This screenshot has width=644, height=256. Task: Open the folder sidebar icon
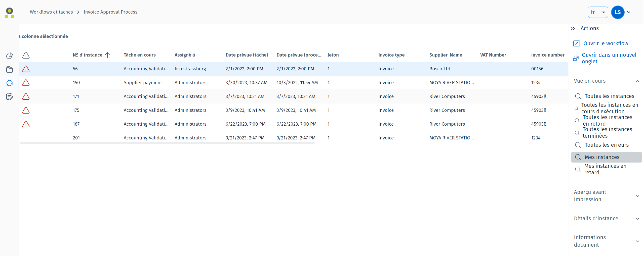(10, 69)
